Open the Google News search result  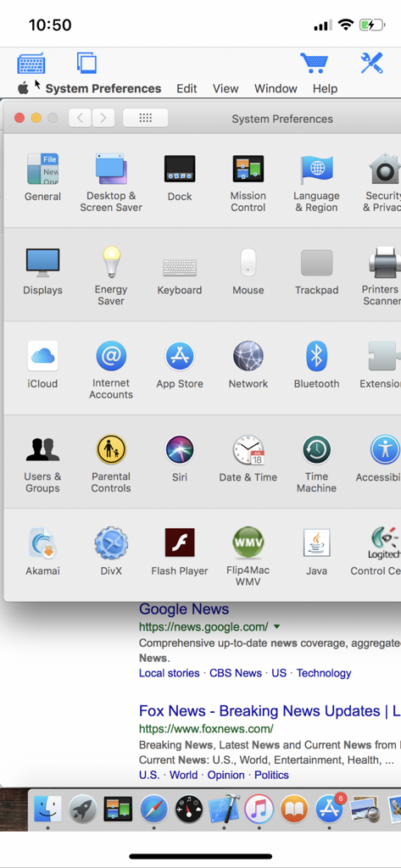click(184, 609)
